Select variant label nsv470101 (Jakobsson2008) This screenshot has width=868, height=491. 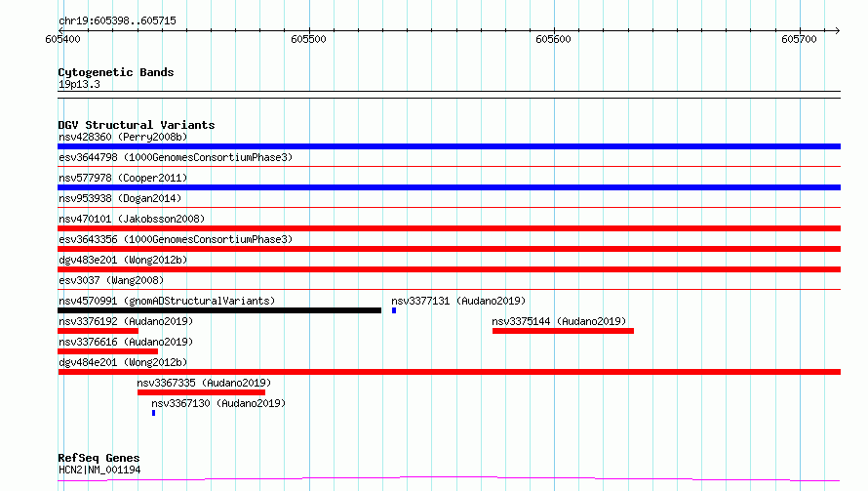132,219
